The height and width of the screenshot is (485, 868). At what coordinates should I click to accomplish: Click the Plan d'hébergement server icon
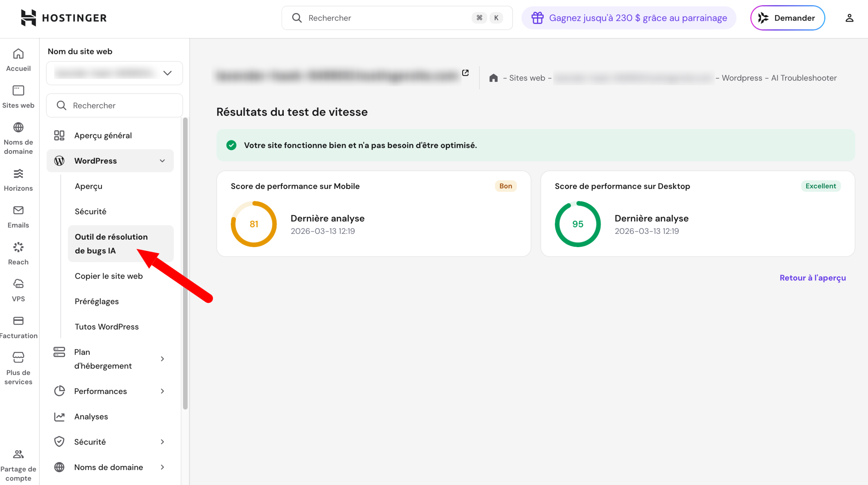point(59,352)
